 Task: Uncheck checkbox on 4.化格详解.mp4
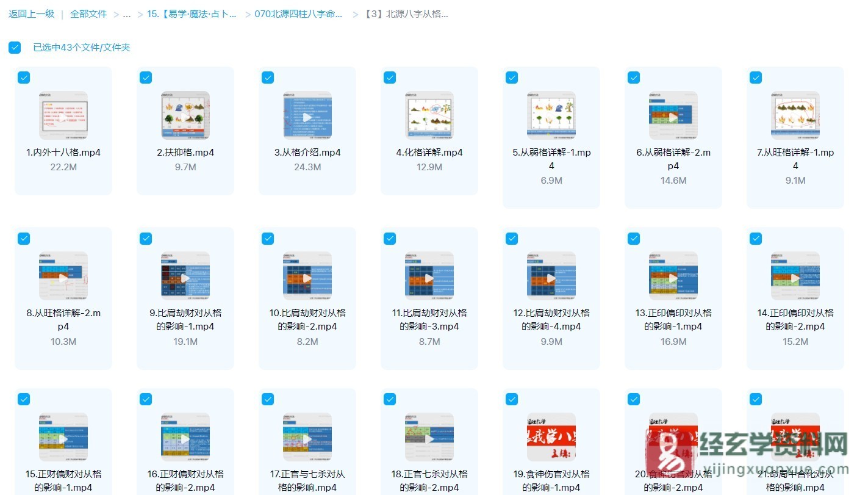390,78
